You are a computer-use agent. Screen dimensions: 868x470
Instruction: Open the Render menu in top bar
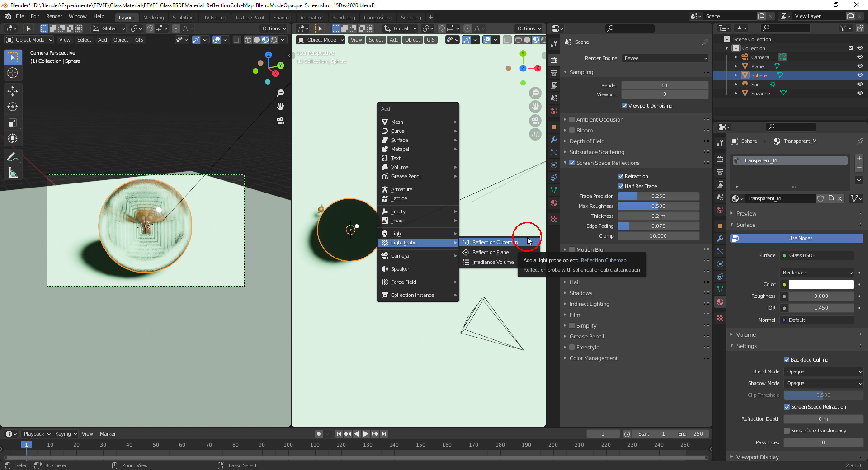54,16
